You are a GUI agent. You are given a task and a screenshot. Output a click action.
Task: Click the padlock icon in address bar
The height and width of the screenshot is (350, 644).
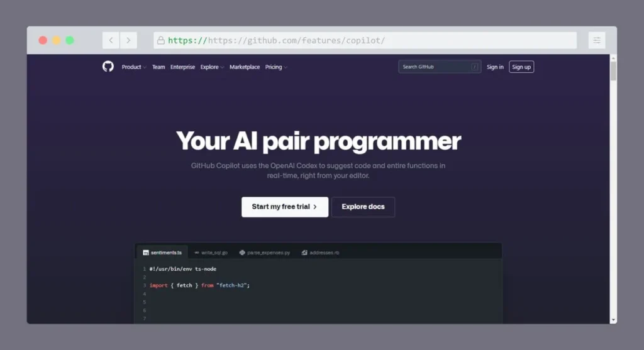[161, 41]
